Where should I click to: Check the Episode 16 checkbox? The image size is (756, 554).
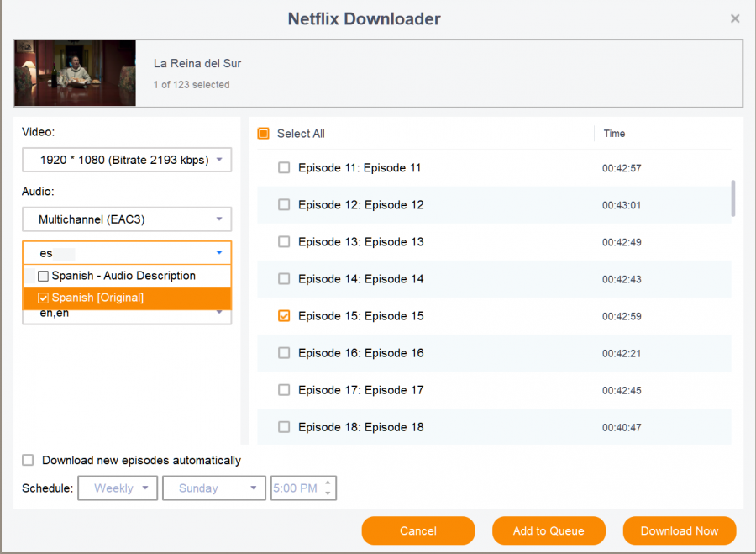pos(284,353)
